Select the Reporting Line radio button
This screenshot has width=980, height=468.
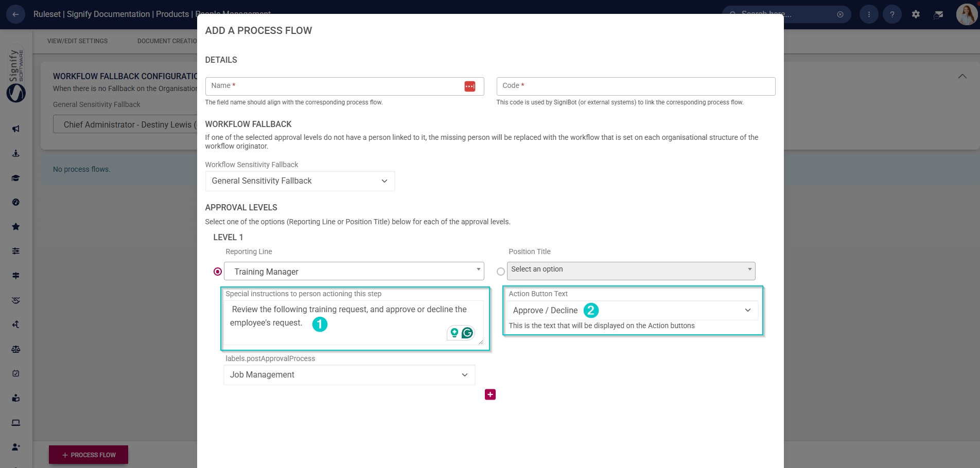tap(218, 272)
